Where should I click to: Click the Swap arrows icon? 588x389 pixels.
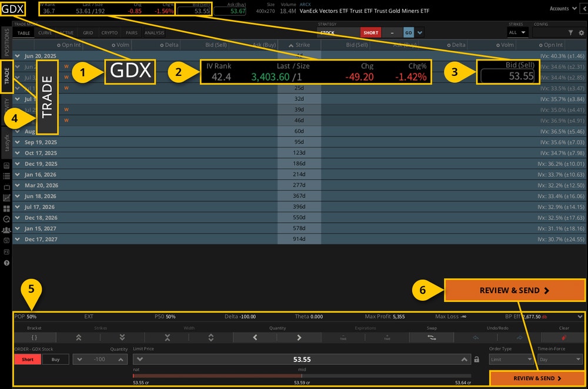pos(432,337)
